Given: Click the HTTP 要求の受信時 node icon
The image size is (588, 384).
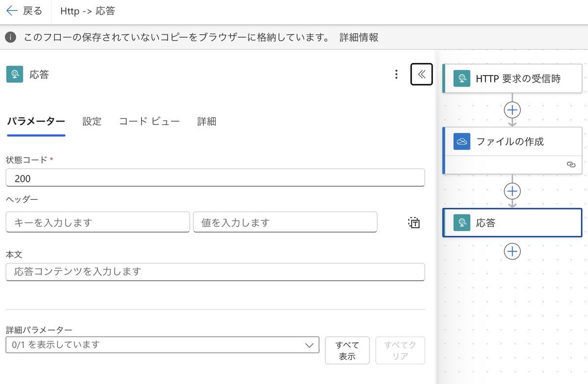Looking at the screenshot, I should pos(462,78).
